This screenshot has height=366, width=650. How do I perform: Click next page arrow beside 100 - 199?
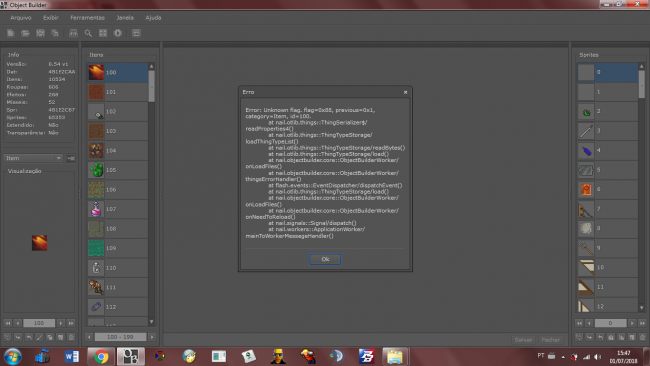coord(152,337)
